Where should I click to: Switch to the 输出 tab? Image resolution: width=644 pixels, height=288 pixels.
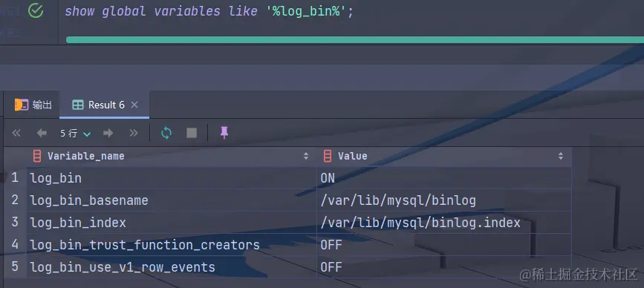click(33, 105)
